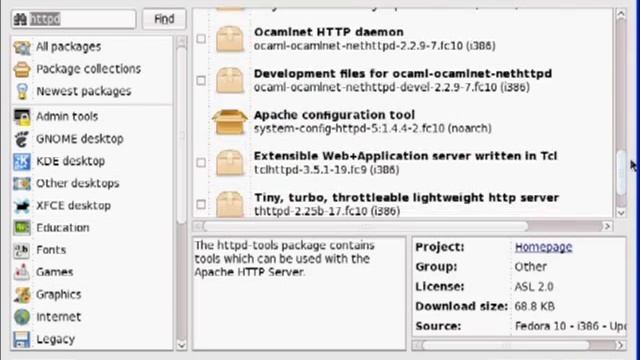
Task: Select the KDE desktop icon
Action: click(x=22, y=161)
